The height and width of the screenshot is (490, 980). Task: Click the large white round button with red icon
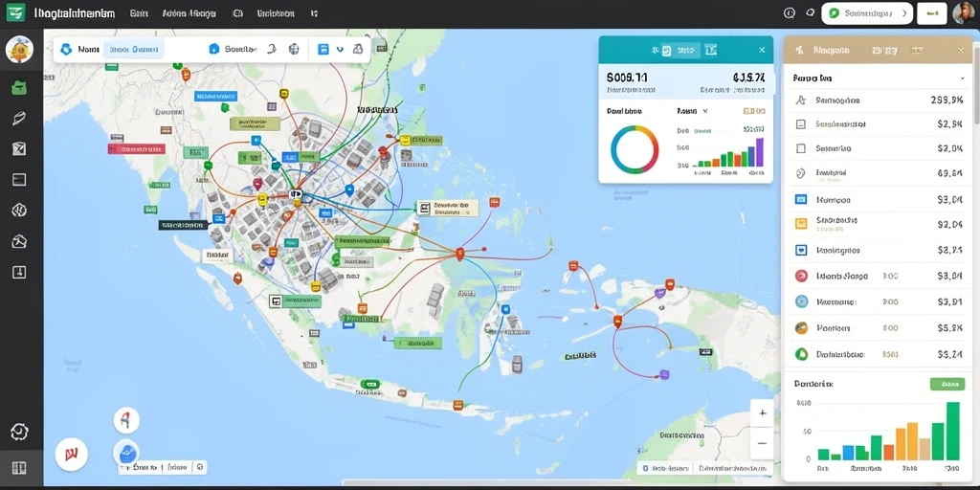(71, 453)
